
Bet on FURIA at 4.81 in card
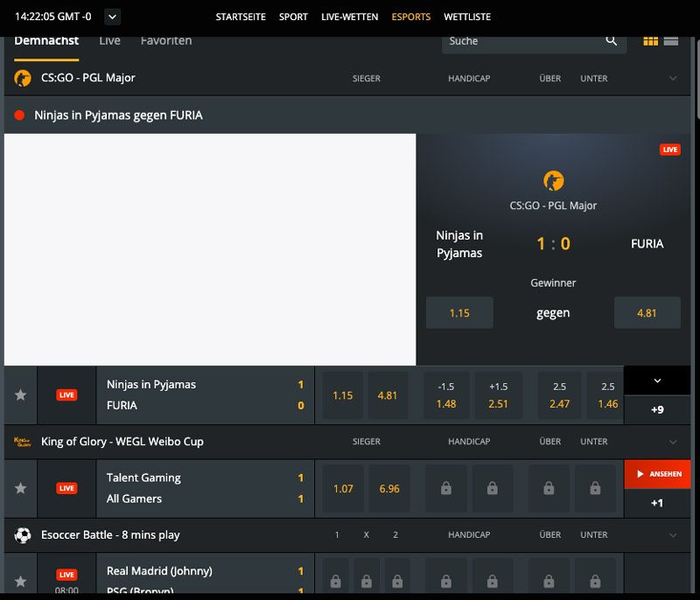point(647,313)
